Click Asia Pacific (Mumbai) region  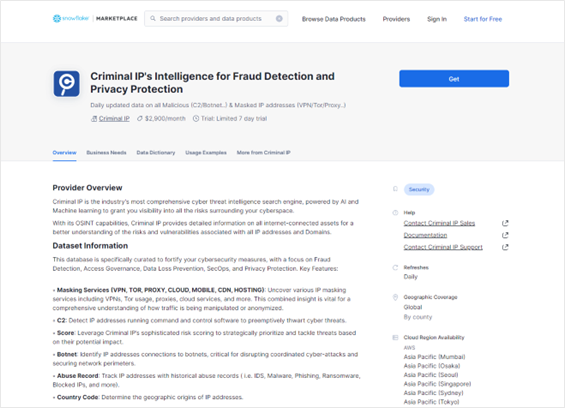coord(434,357)
